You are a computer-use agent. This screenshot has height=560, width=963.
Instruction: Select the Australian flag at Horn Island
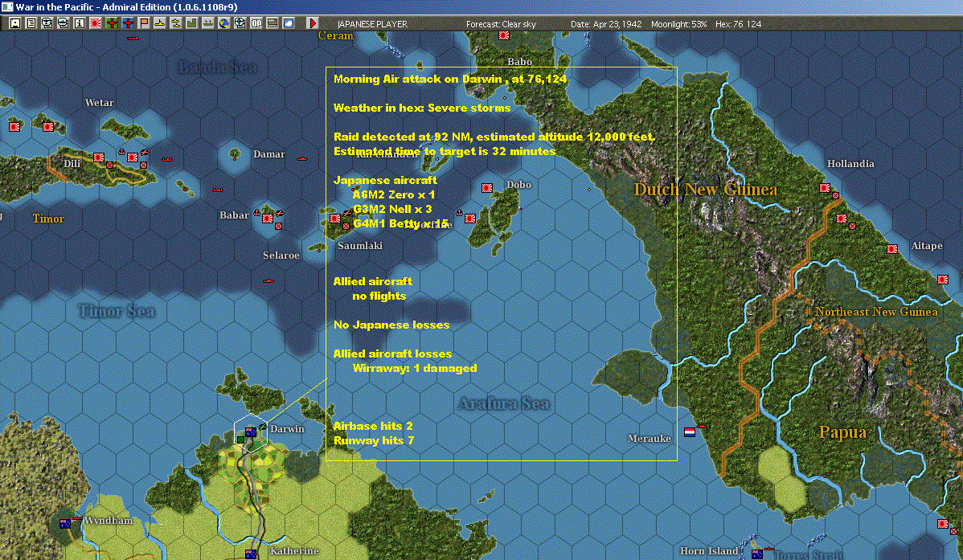(757, 554)
